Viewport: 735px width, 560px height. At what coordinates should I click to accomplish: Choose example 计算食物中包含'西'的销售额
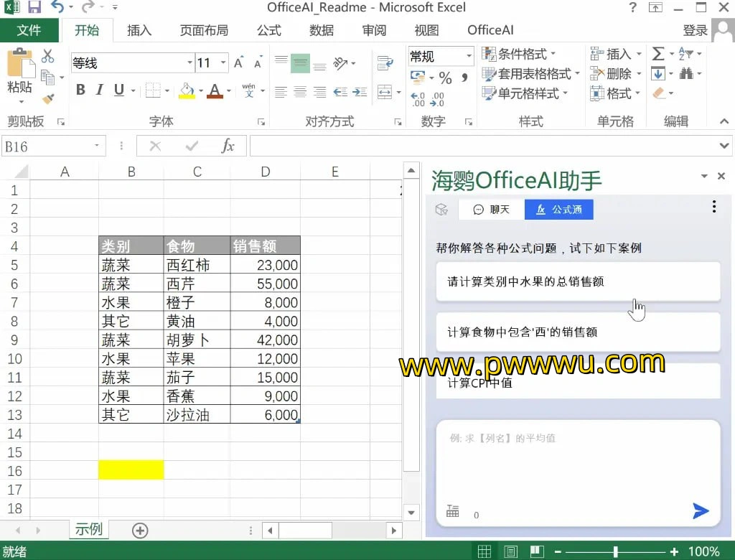click(x=578, y=332)
